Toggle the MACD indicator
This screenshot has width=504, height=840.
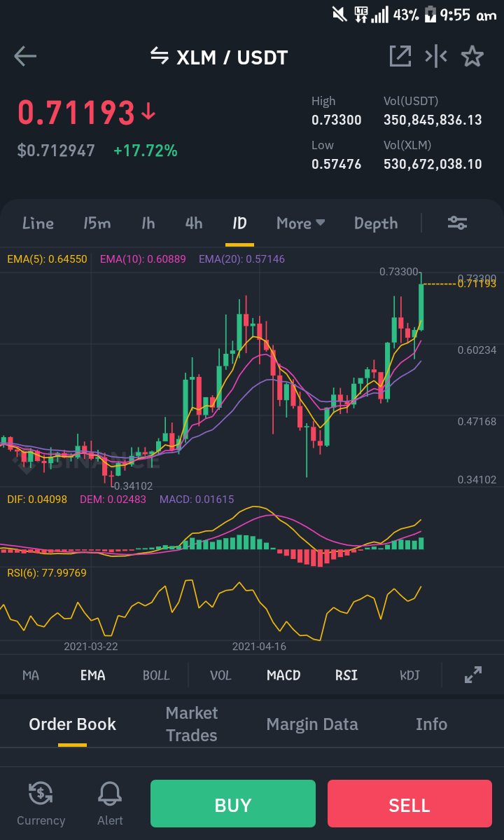click(283, 675)
